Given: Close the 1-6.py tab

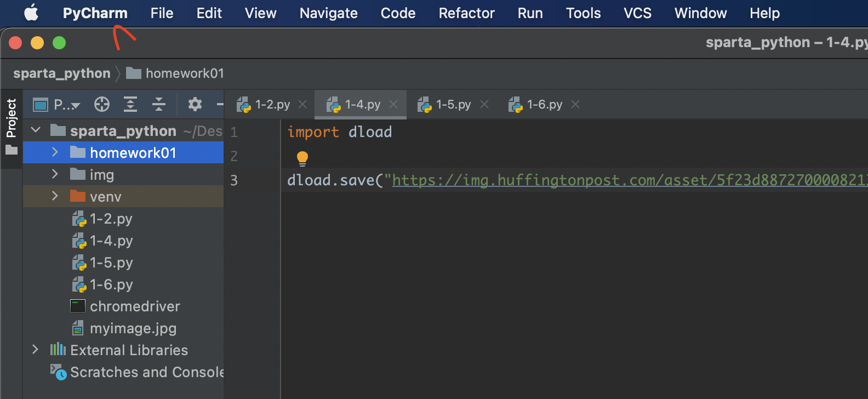Looking at the screenshot, I should tap(575, 104).
